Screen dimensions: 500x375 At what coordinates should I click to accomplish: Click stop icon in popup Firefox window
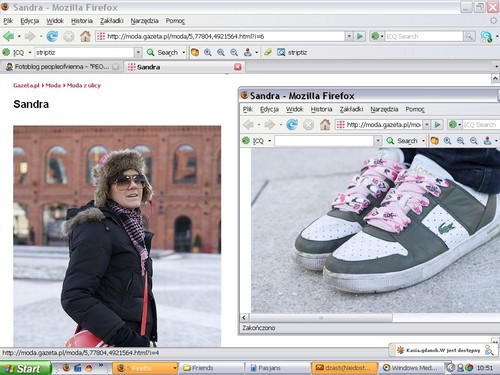click(308, 125)
